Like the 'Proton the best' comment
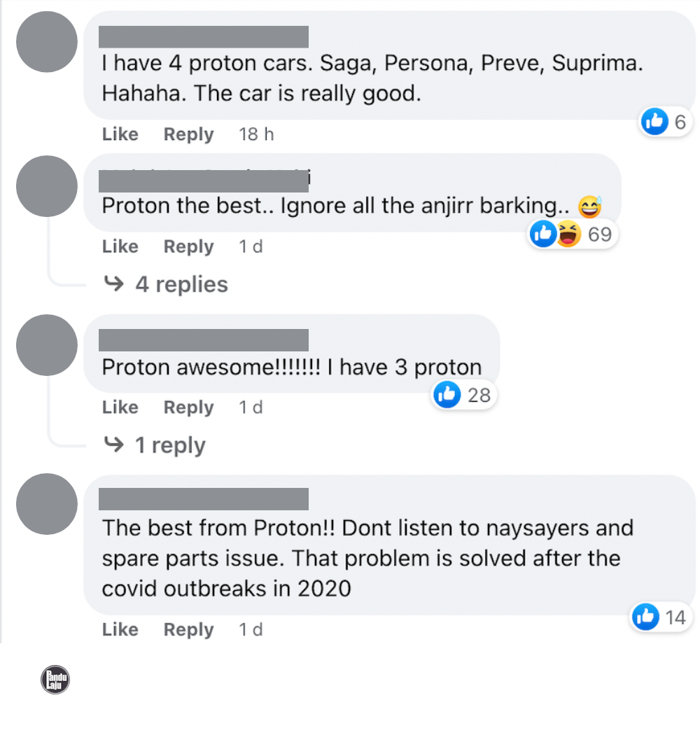Image resolution: width=700 pixels, height=735 pixels. tap(120, 246)
